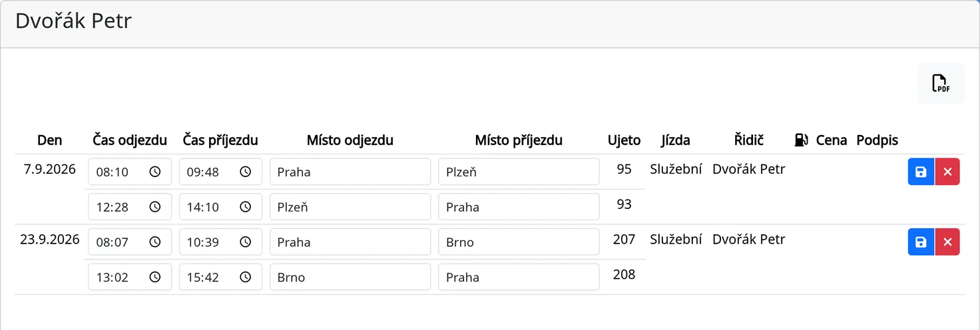The width and height of the screenshot is (980, 330).
Task: Select the Brno departure place field
Action: [x=350, y=277]
